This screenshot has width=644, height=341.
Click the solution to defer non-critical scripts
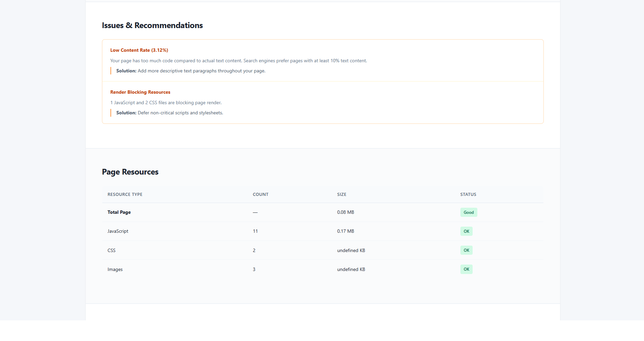[x=169, y=113]
